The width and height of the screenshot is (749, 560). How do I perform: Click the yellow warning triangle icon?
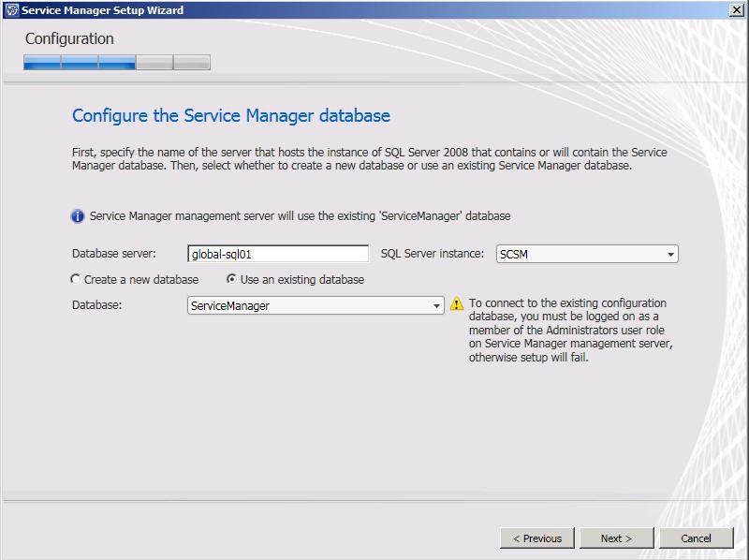(457, 304)
